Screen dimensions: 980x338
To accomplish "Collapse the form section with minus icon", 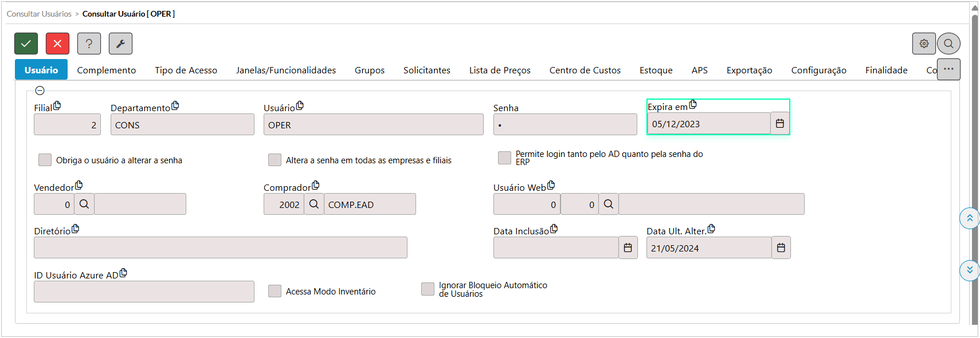I will [x=40, y=91].
